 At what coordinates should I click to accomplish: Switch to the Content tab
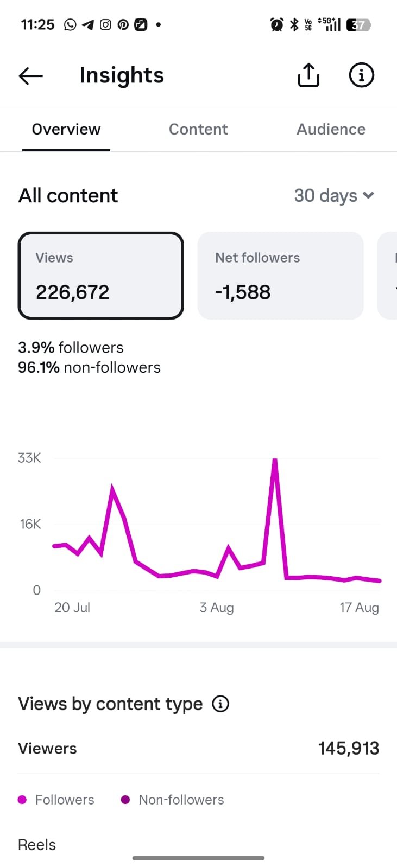coord(198,129)
